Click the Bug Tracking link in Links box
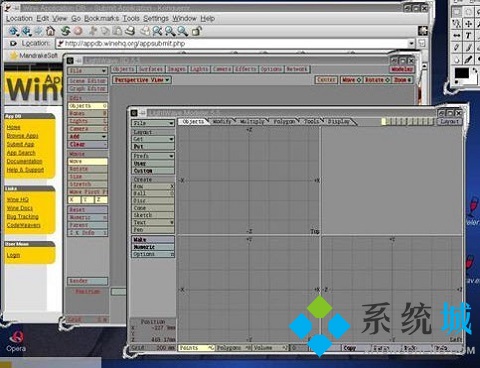480x368 pixels. (x=23, y=217)
